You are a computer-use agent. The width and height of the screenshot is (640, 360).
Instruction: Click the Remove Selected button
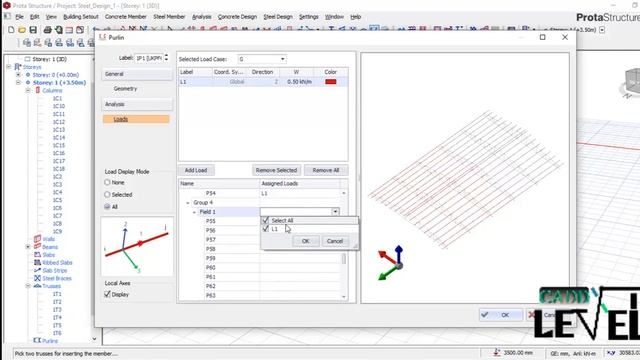coord(276,170)
